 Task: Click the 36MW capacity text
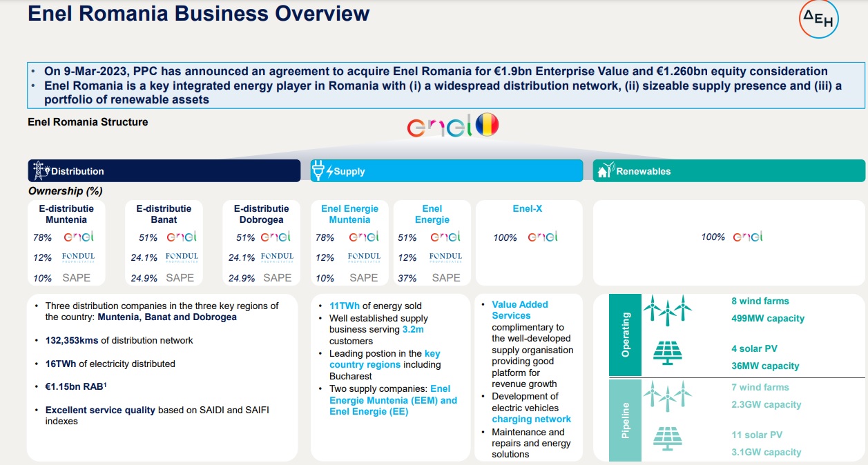[765, 366]
